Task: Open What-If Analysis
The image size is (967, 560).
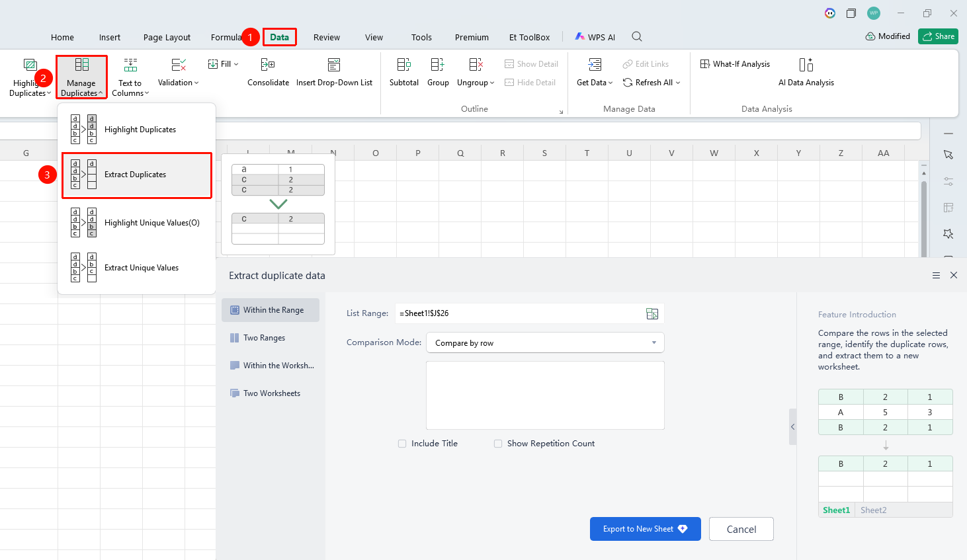Action: click(735, 64)
